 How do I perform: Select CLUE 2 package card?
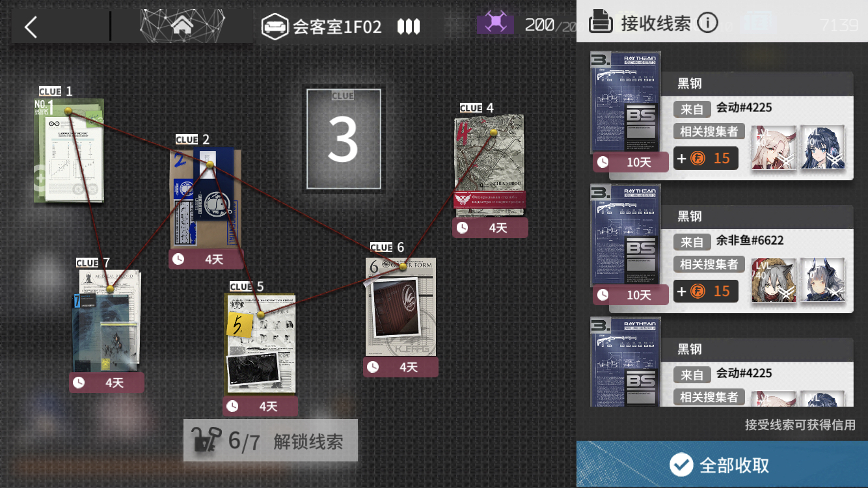click(x=206, y=198)
